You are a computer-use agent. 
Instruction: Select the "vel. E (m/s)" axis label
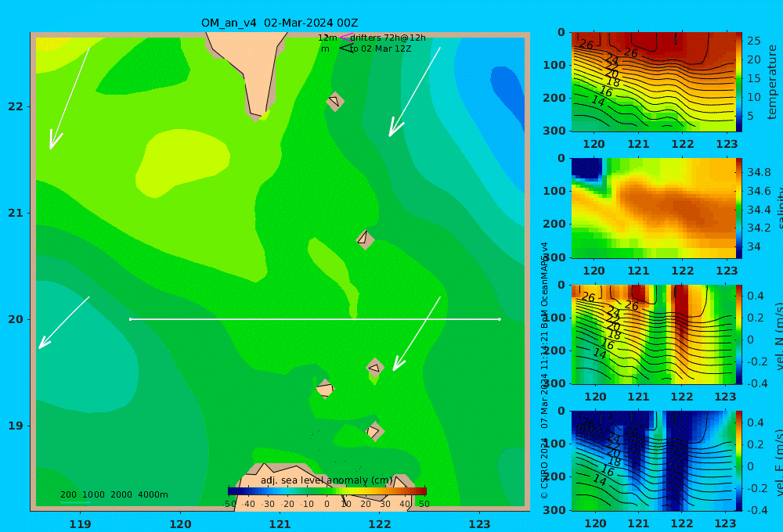pos(778,462)
